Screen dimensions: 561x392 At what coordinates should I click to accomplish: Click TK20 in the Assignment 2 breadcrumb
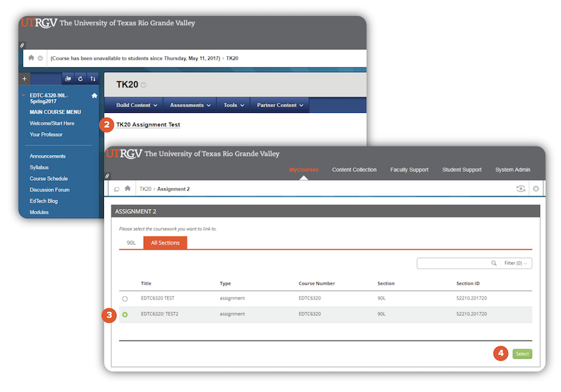(x=145, y=189)
